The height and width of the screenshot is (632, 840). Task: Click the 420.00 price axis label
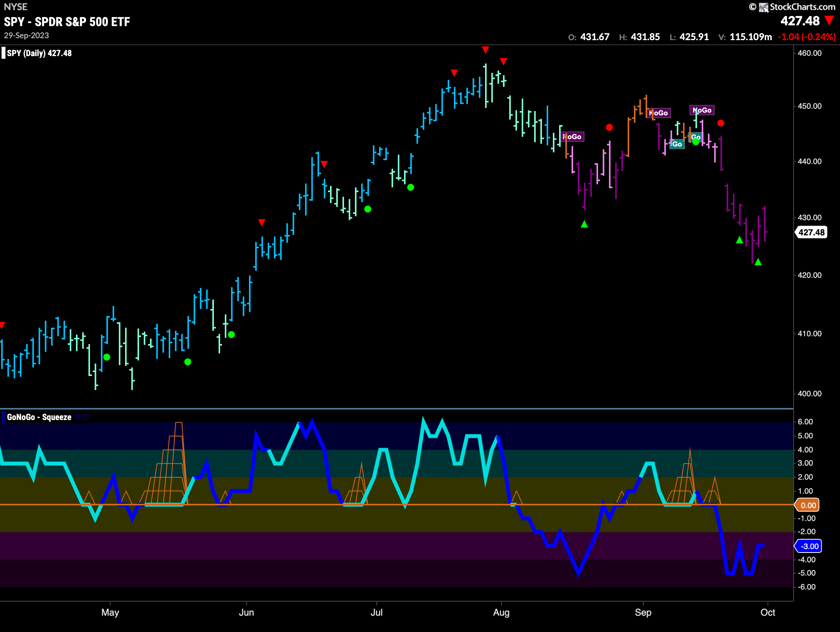[x=810, y=275]
